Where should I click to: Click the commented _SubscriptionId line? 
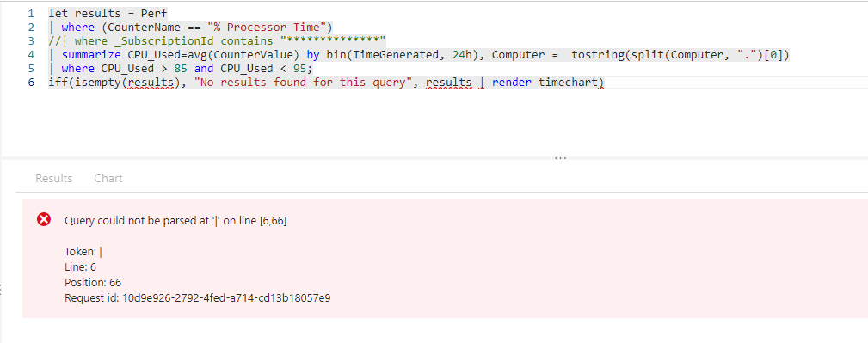(x=217, y=41)
